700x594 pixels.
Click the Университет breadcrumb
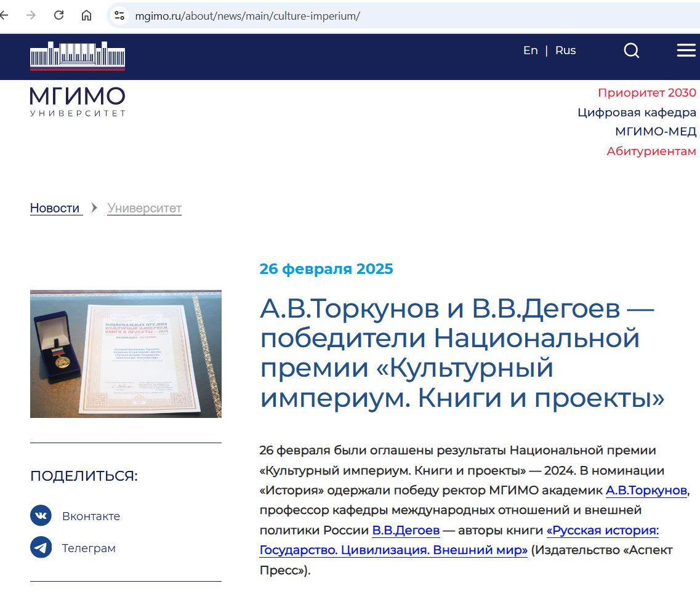click(x=144, y=208)
